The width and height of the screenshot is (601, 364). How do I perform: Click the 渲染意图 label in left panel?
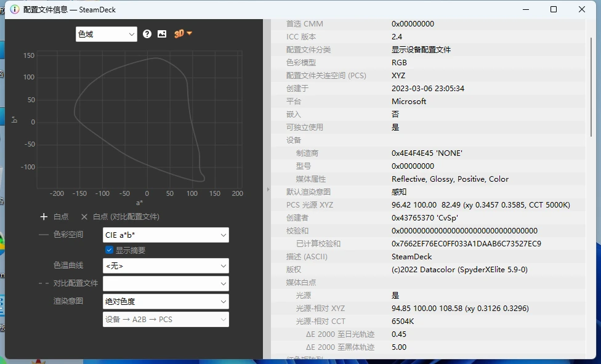[68, 301]
